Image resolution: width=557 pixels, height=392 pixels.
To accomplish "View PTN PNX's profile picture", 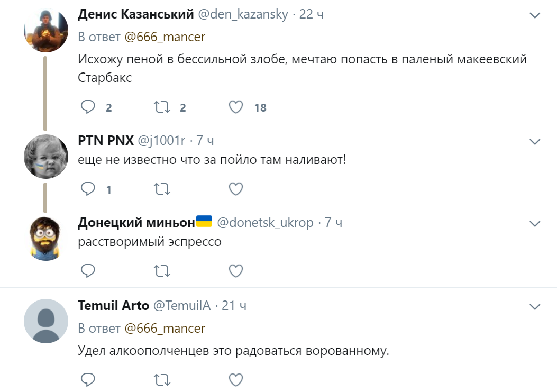I will point(46,156).
